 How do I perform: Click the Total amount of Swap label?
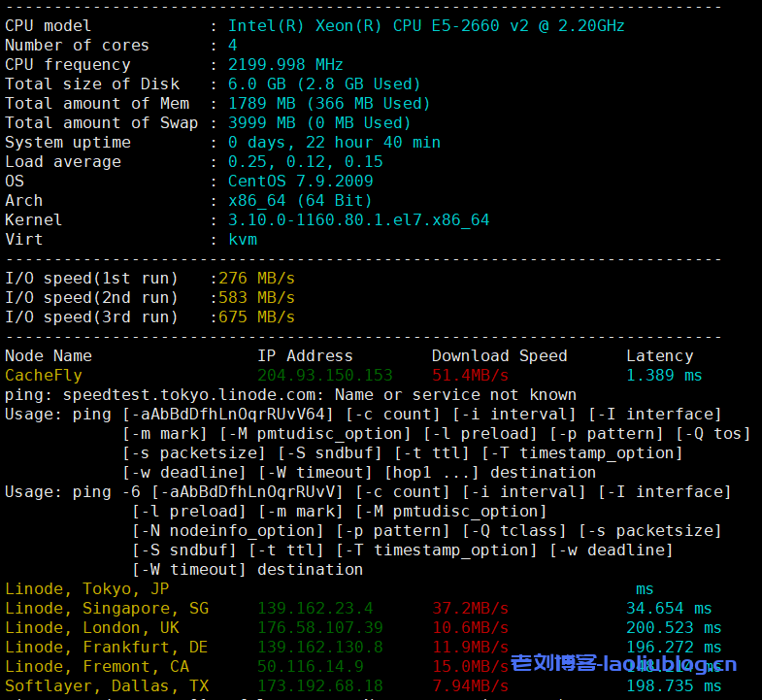point(102,123)
